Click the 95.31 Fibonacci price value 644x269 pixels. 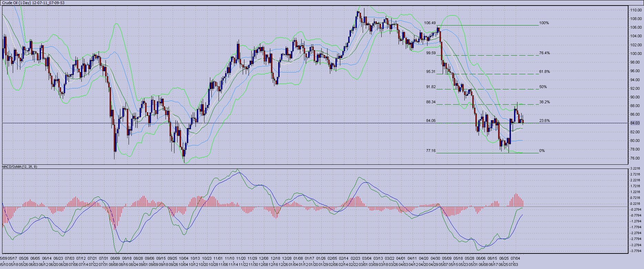coord(431,72)
